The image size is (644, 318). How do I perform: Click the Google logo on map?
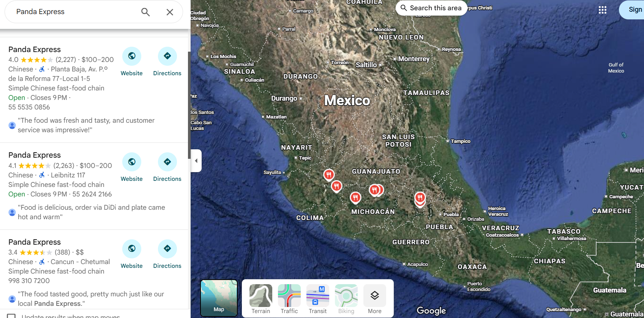point(431,311)
